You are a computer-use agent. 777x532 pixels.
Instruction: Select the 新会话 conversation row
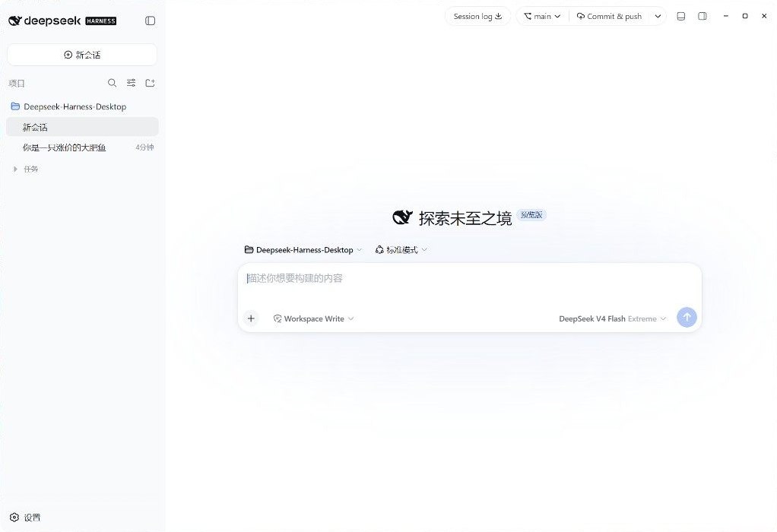click(x=82, y=127)
